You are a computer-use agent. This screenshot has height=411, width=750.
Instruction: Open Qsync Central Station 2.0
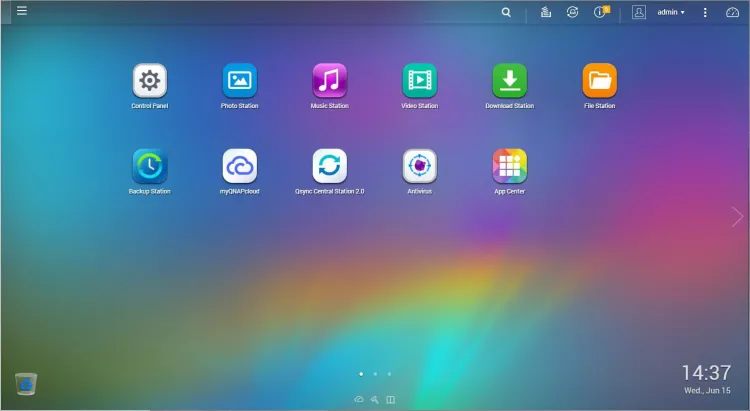pos(329,165)
